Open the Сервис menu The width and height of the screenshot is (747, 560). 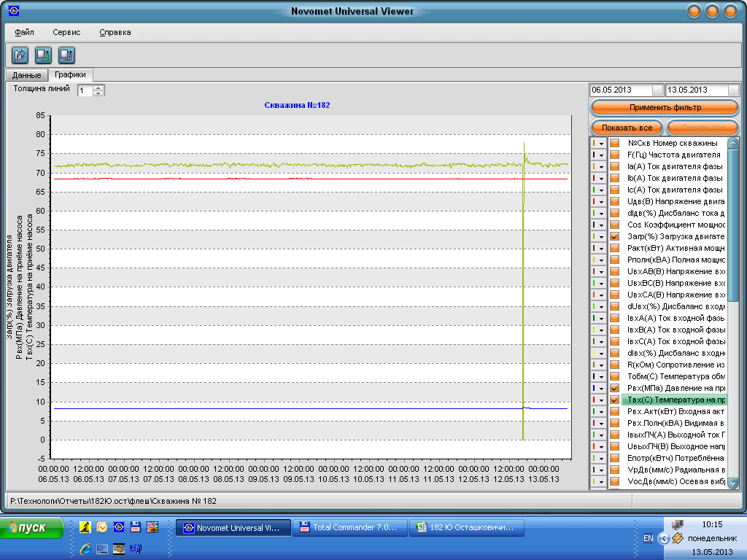pyautogui.click(x=66, y=32)
